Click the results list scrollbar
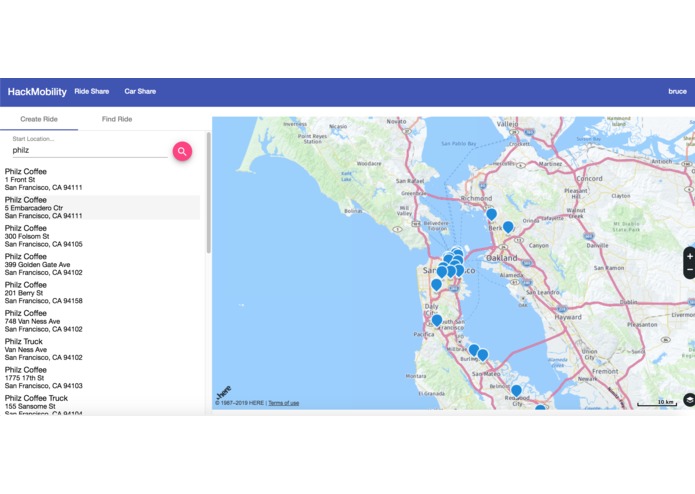This screenshot has width=695, height=494. tap(208, 193)
